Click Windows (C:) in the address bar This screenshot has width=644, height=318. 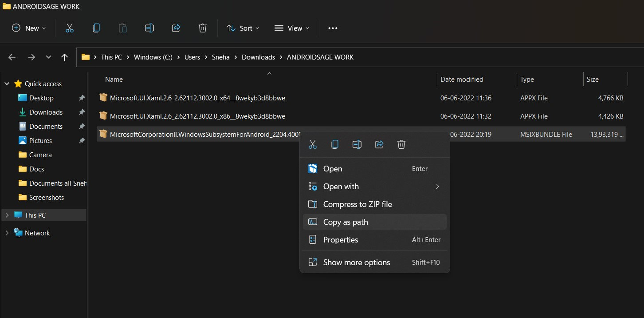click(x=153, y=57)
